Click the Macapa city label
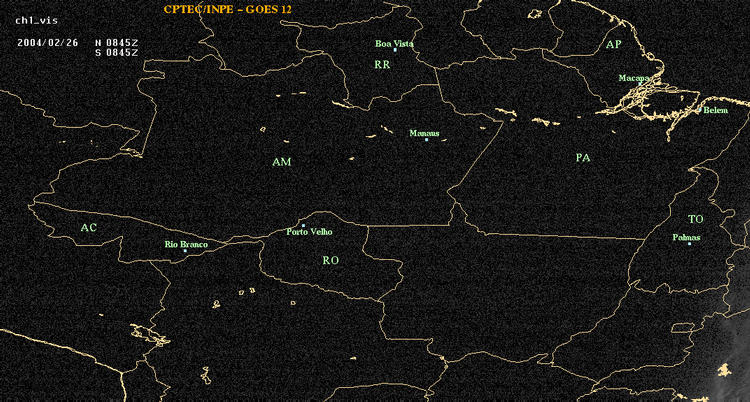 tap(634, 78)
